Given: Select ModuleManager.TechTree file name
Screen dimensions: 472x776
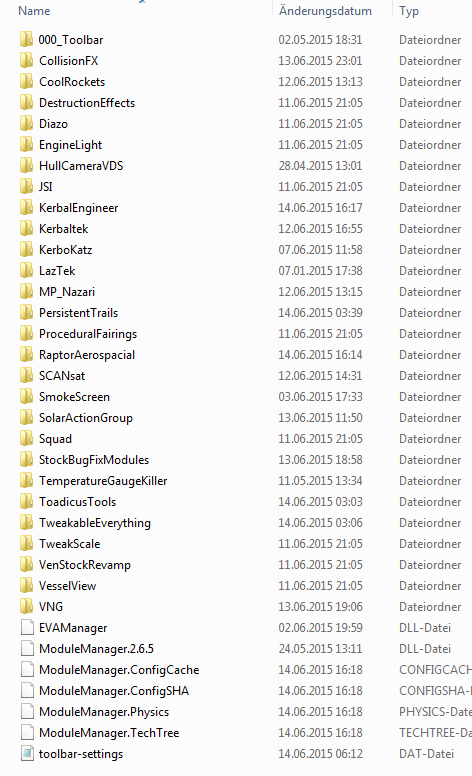Looking at the screenshot, I should point(109,732).
